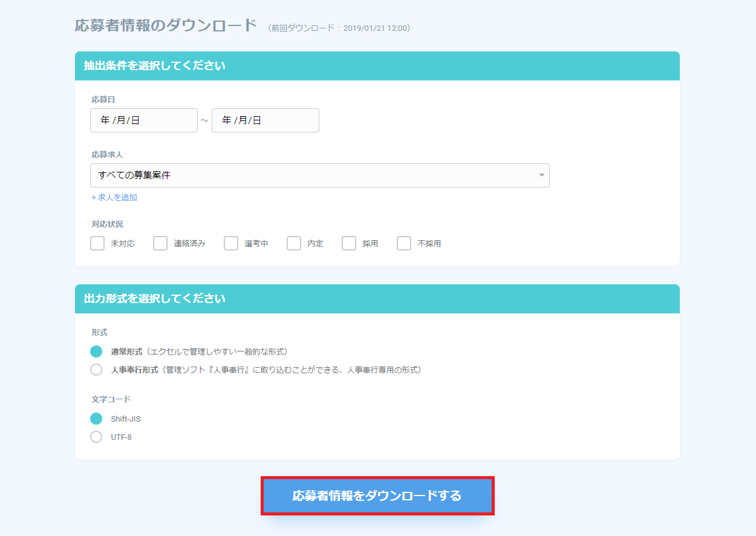Click the 対応状況 label
Image resolution: width=756 pixels, height=536 pixels.
(x=107, y=224)
